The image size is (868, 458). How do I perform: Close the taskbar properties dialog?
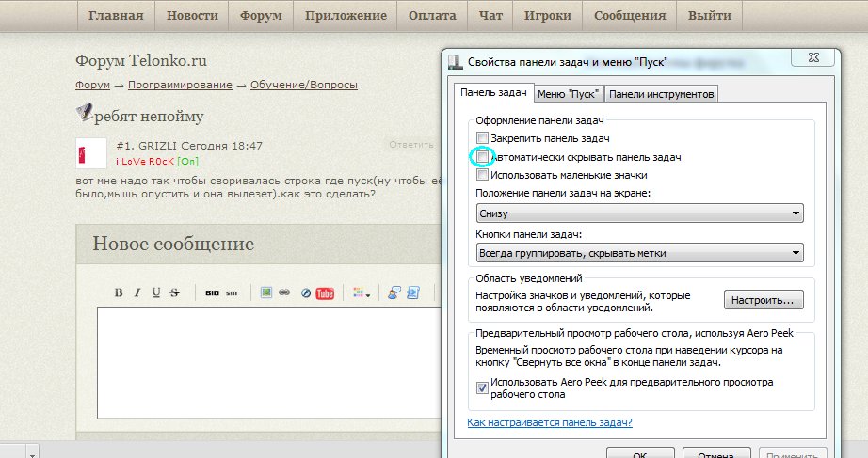[812, 57]
